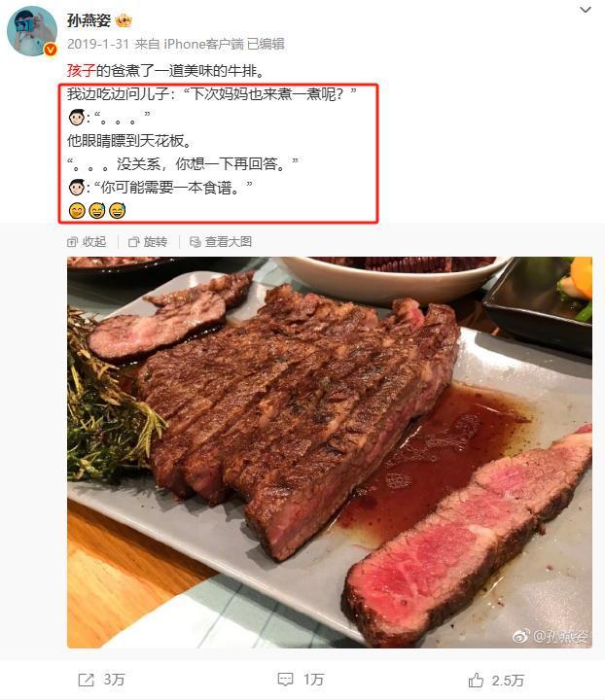605x700 pixels.
Task: Click the 3万 repost count
Action: click(114, 680)
